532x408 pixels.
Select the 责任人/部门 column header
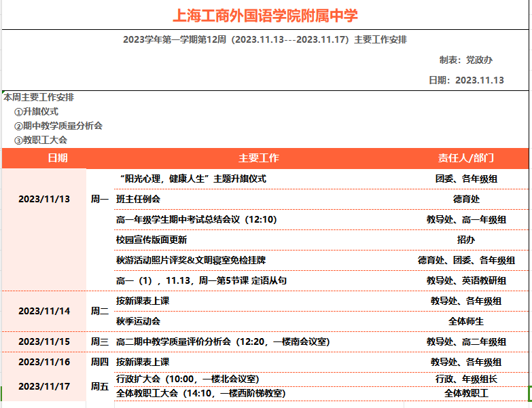pyautogui.click(x=466, y=158)
